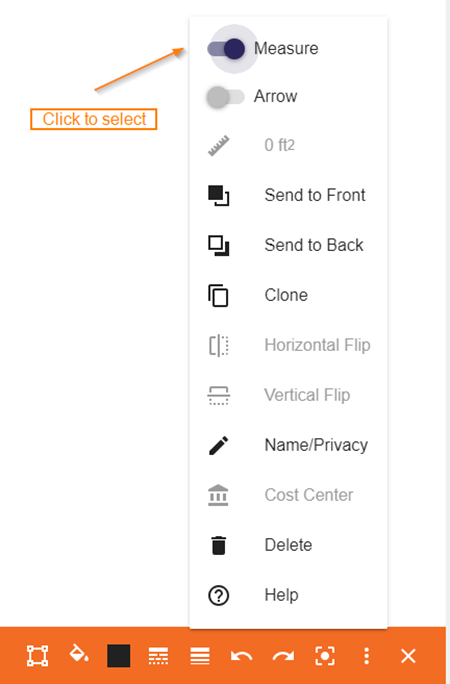Toggle off the Measure switch
Image resolution: width=450 pixels, height=684 pixels.
click(x=226, y=48)
